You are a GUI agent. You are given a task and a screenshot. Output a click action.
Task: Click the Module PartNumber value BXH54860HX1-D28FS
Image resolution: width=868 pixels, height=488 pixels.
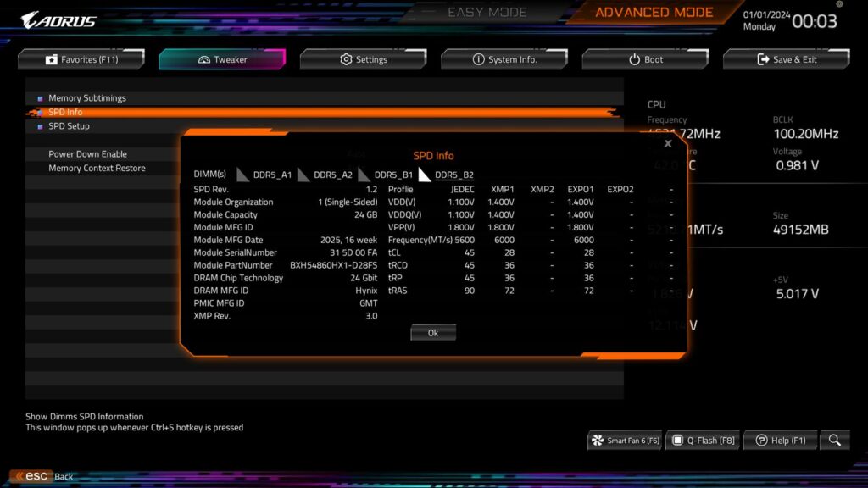(x=333, y=265)
